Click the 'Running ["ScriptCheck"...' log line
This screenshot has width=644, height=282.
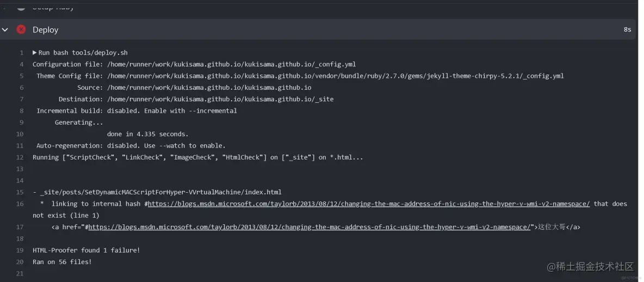point(198,157)
